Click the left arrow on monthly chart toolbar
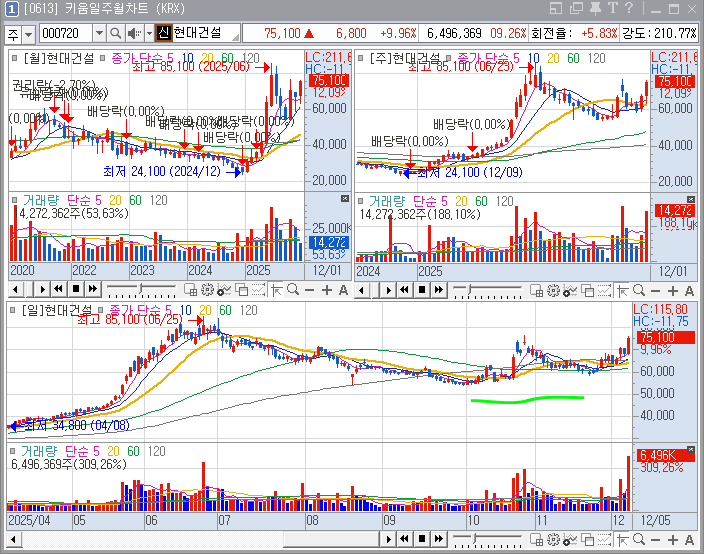This screenshot has width=704, height=554. (x=16, y=290)
